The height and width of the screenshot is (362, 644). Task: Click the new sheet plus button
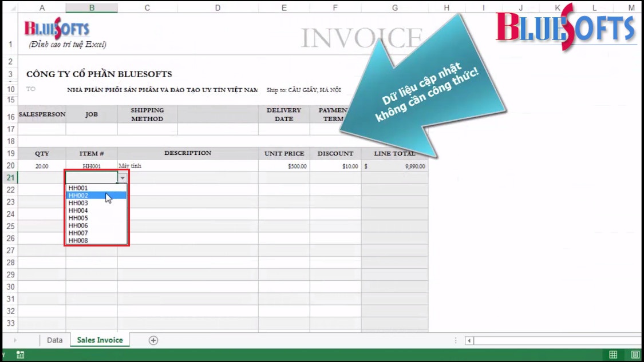[x=153, y=340]
